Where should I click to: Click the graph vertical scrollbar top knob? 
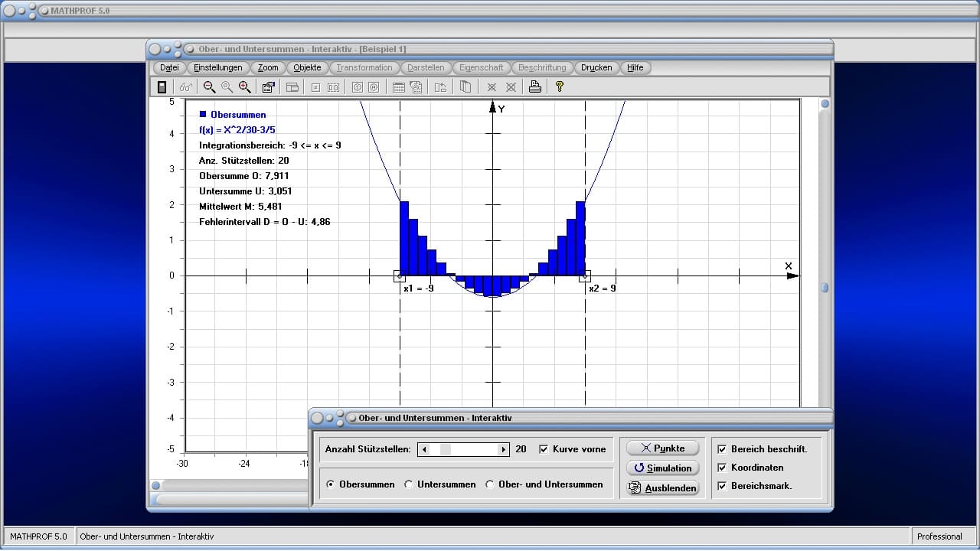pyautogui.click(x=825, y=104)
